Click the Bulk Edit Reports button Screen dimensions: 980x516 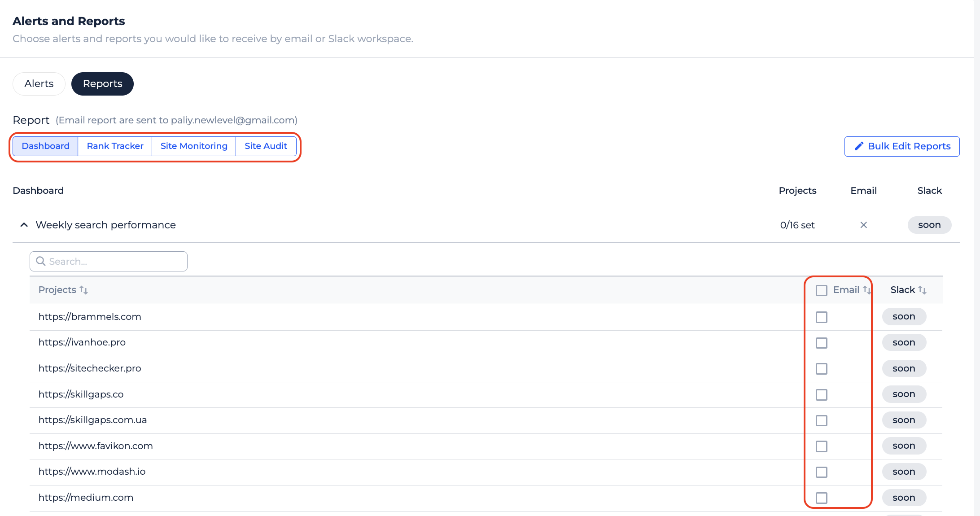pos(902,146)
